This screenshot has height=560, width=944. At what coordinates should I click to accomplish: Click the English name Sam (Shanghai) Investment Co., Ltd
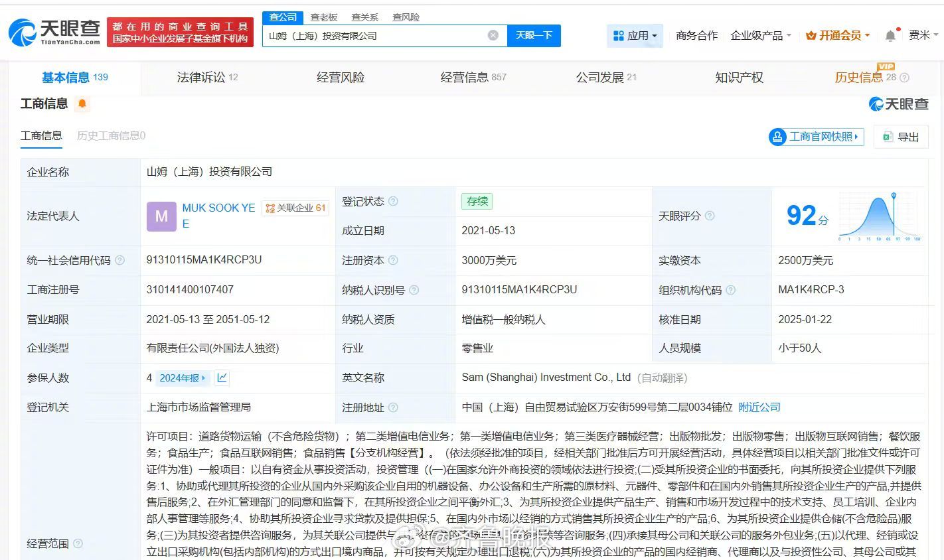546,378
